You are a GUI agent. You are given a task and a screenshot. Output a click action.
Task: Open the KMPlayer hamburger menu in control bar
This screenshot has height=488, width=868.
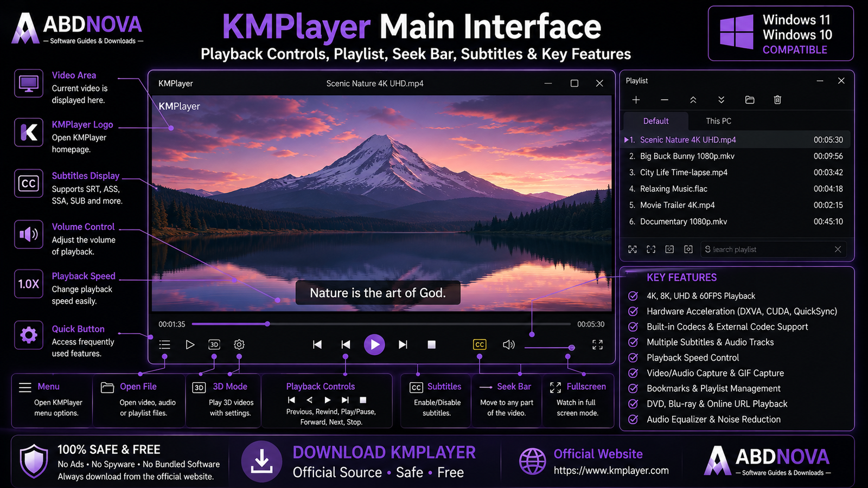click(164, 344)
